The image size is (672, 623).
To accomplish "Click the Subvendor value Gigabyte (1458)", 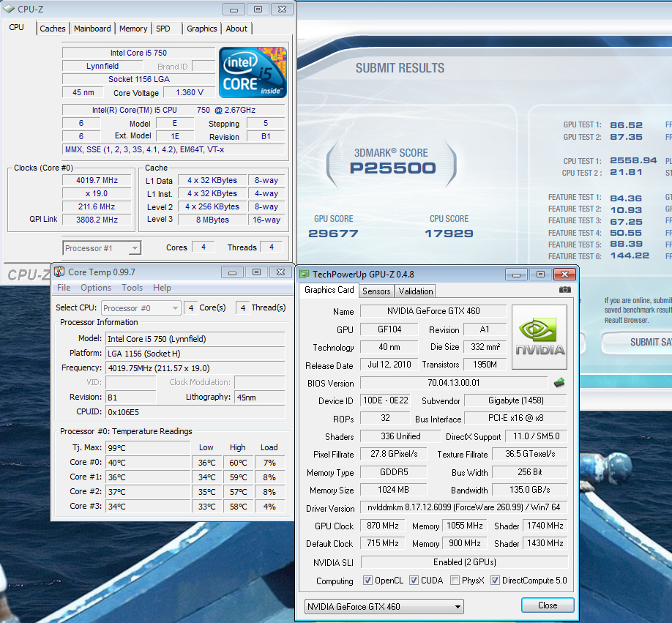I will 516,400.
